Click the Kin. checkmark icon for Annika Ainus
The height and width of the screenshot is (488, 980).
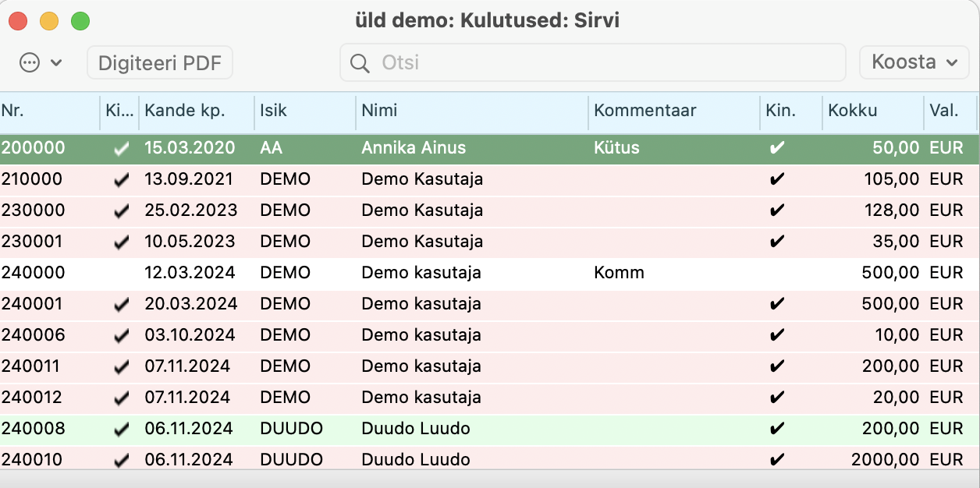tap(776, 148)
